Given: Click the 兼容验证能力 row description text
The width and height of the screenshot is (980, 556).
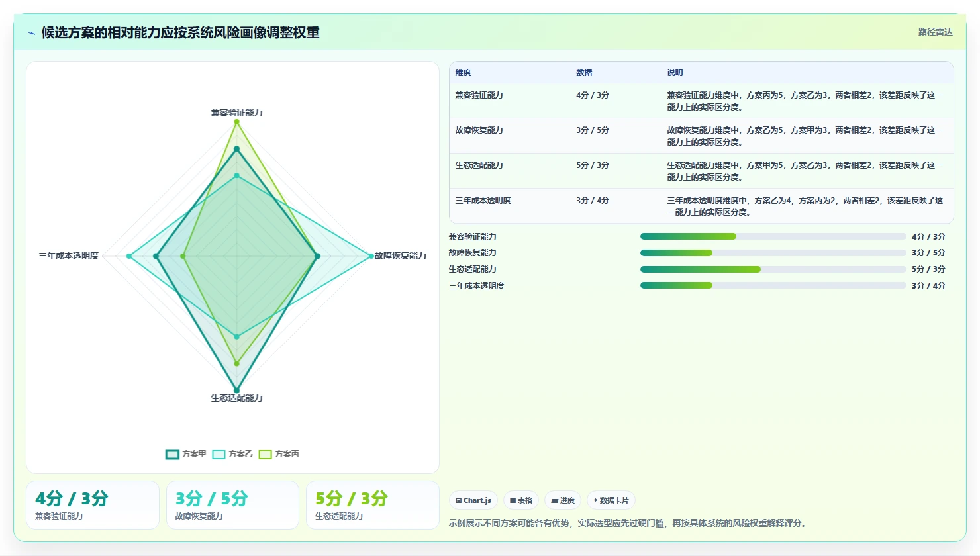Looking at the screenshot, I should pos(805,101).
